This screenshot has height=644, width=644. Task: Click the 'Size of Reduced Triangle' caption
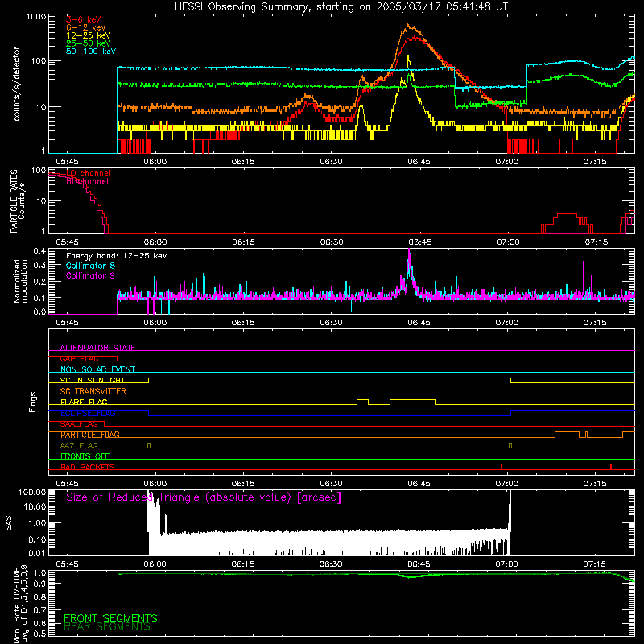(204, 497)
